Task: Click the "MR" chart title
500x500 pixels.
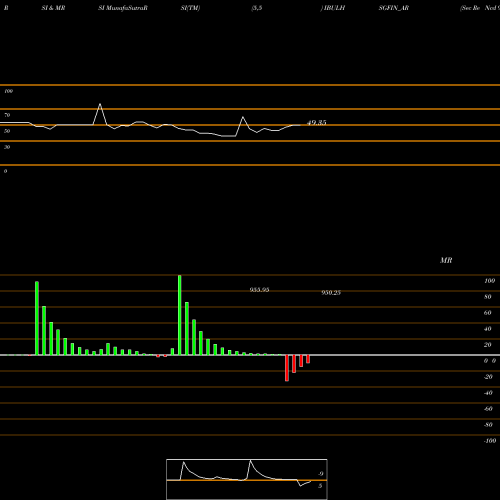Action: [446, 260]
